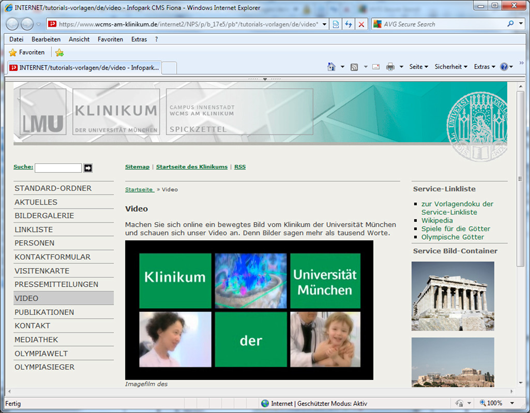Click the LMU logo in page header
The image size is (530, 413).
43,112
